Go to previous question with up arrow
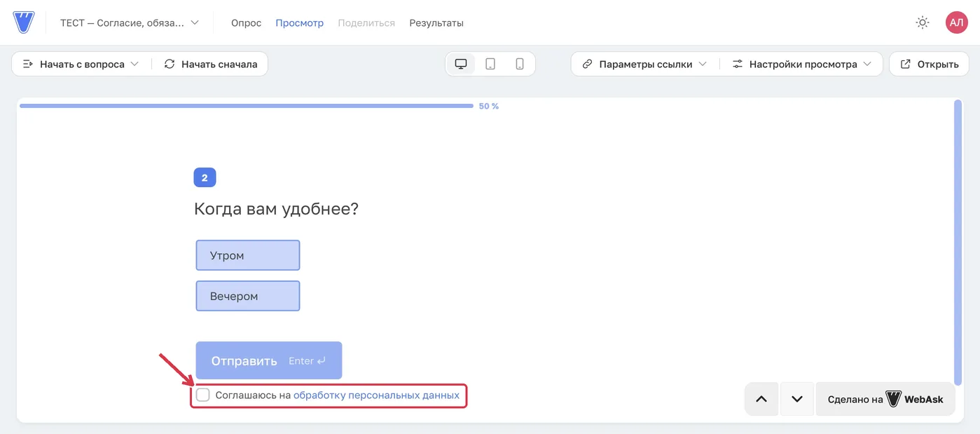This screenshot has width=980, height=434. tap(761, 399)
